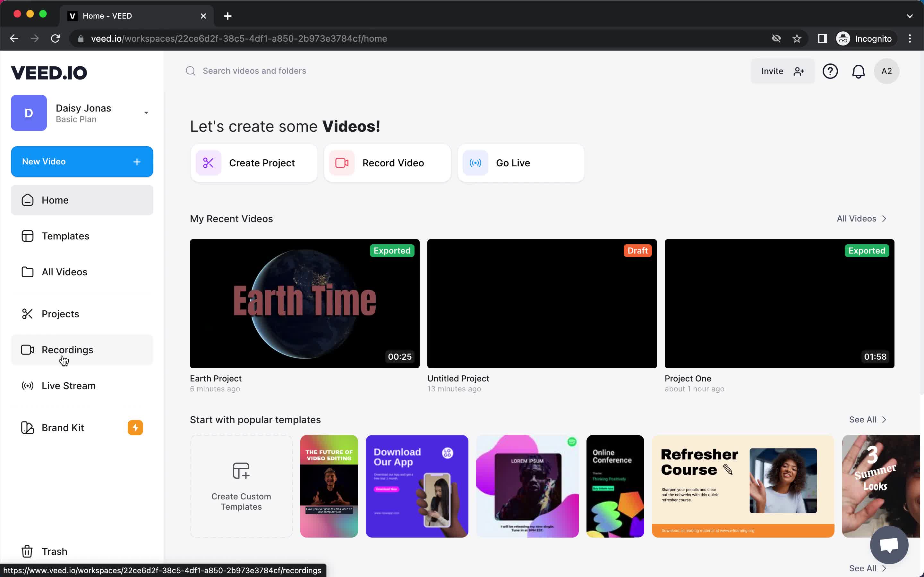Open notification bell menu

point(858,71)
